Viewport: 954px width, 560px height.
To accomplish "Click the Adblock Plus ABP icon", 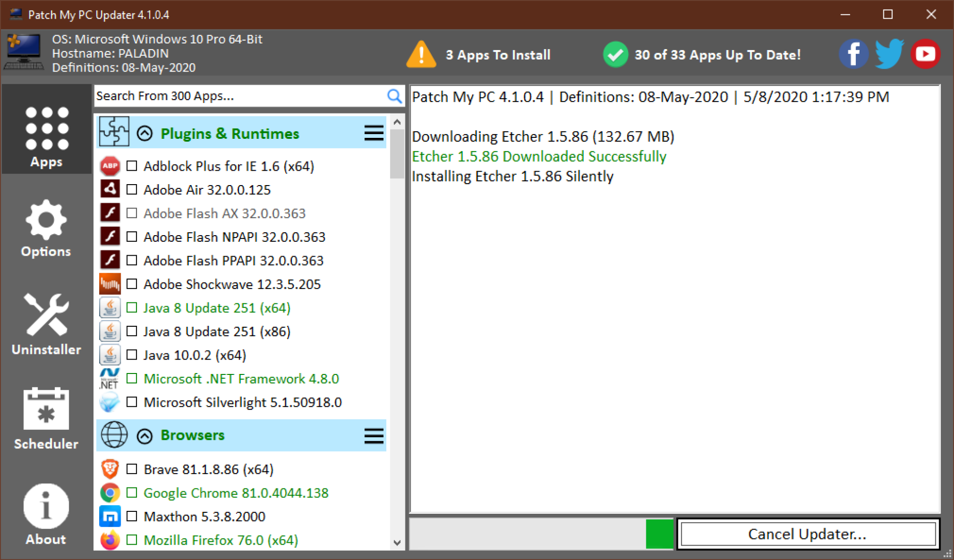I will pyautogui.click(x=110, y=166).
